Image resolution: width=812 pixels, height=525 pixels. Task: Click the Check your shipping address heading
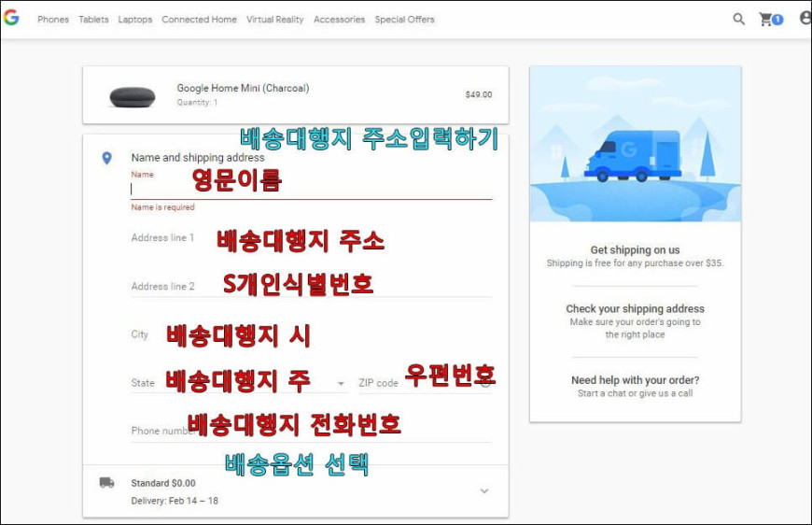[x=635, y=309]
